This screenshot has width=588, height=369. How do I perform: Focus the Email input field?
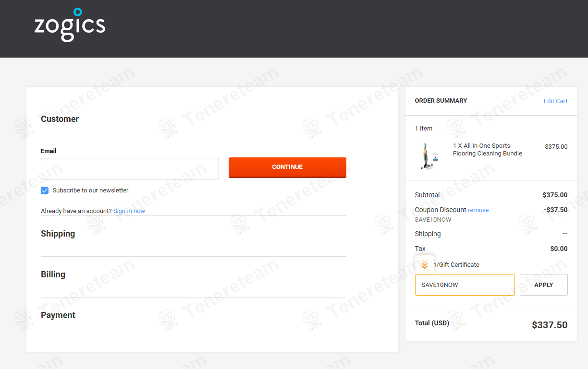click(x=130, y=169)
